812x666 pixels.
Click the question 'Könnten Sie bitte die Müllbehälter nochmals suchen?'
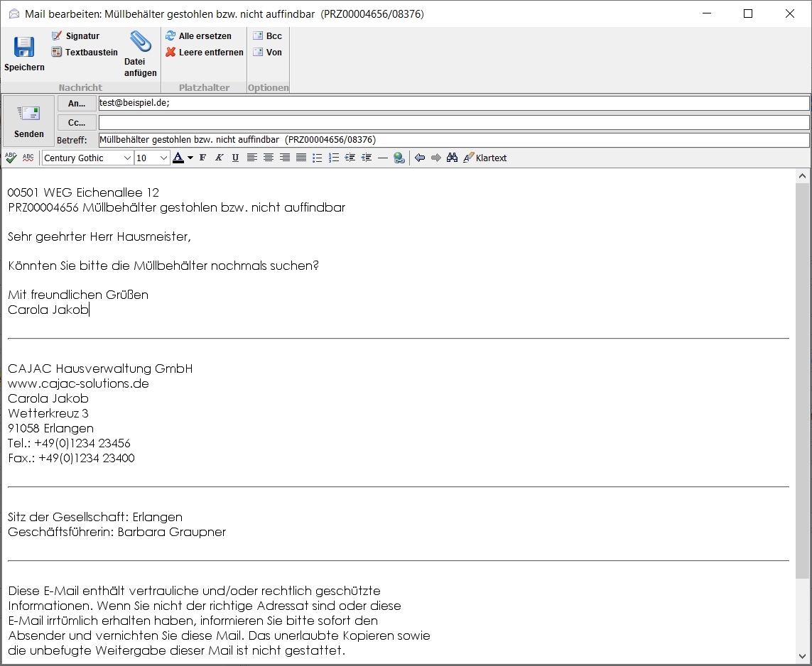(163, 266)
